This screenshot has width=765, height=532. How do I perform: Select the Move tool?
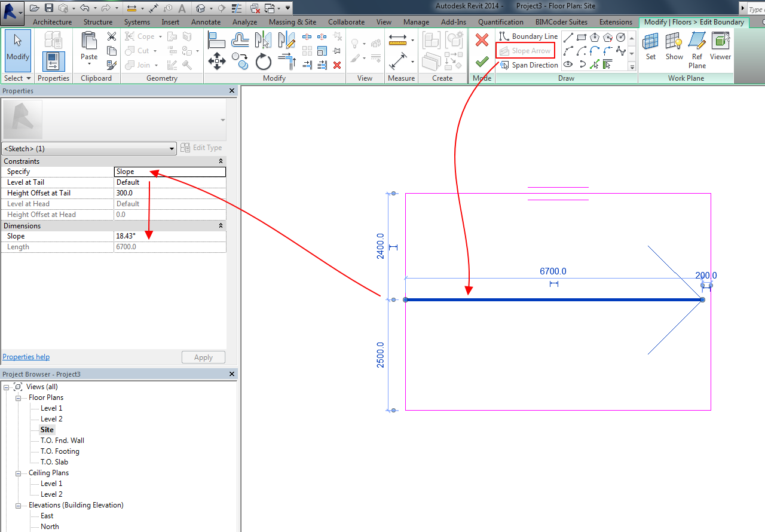(217, 61)
